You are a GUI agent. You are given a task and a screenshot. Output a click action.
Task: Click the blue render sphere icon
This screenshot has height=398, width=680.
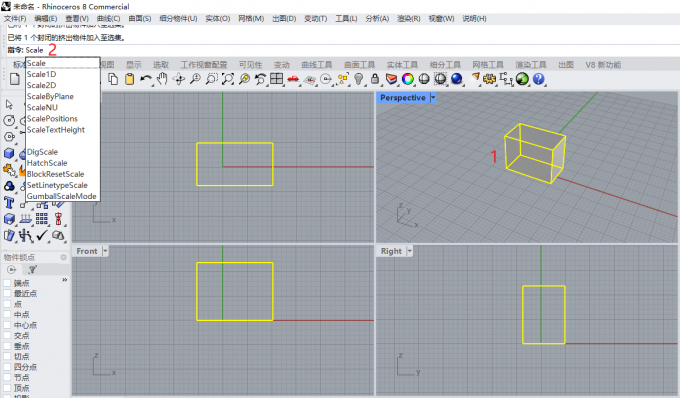coord(457,79)
